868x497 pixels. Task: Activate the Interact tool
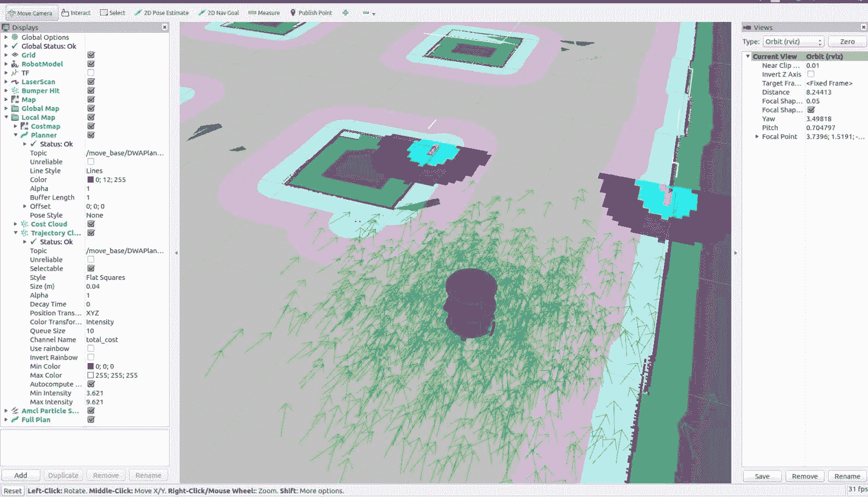(76, 13)
